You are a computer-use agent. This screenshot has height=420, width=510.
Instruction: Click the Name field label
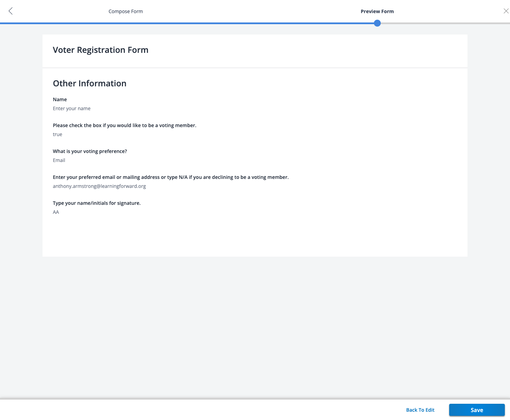pyautogui.click(x=60, y=99)
